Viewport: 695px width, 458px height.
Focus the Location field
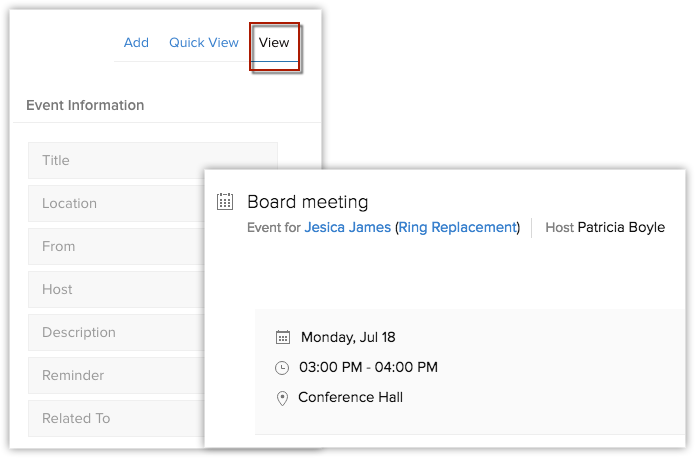(x=115, y=203)
